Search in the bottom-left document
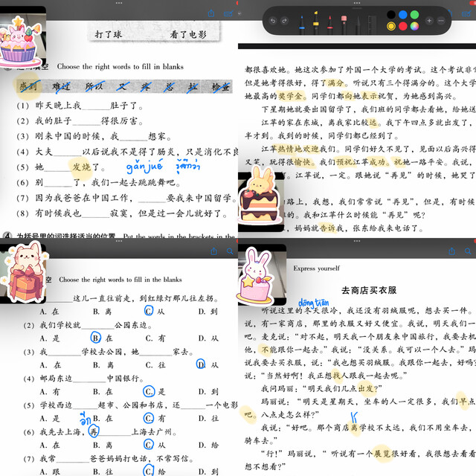The height and width of the screenshot is (476, 476). click(x=230, y=251)
